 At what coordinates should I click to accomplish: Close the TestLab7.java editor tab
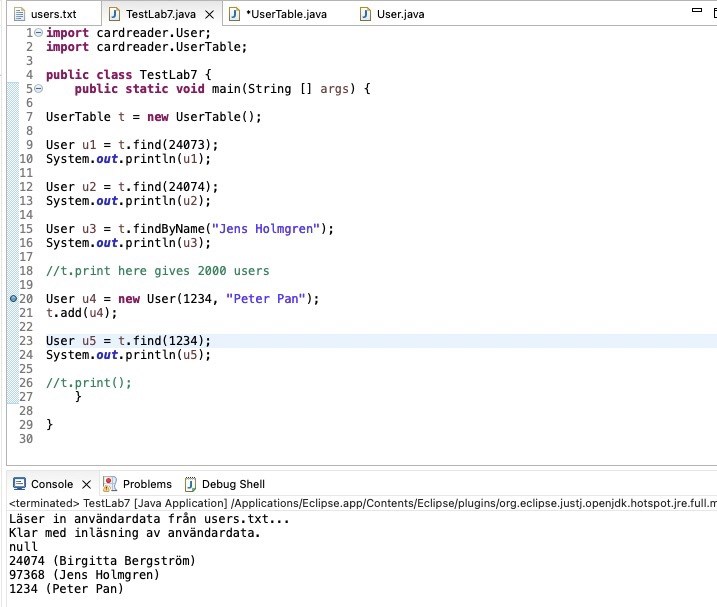[209, 15]
